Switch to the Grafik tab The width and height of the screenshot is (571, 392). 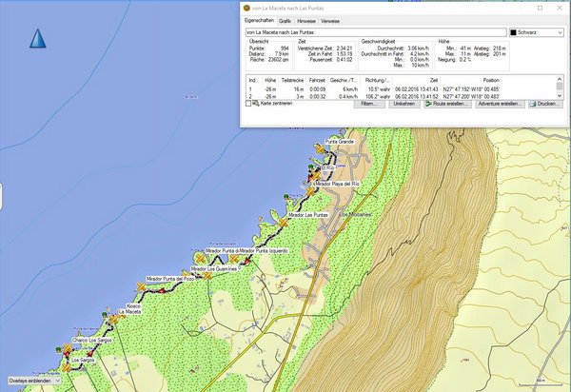(285, 19)
